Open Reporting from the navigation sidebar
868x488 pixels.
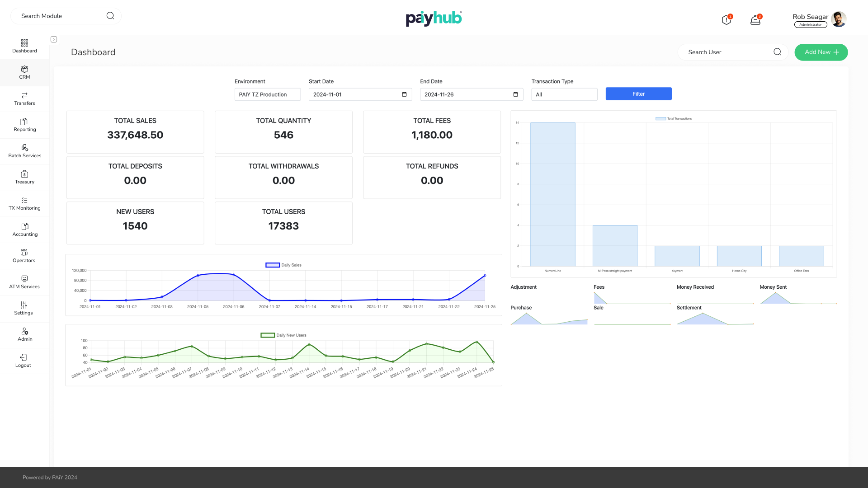click(x=24, y=125)
